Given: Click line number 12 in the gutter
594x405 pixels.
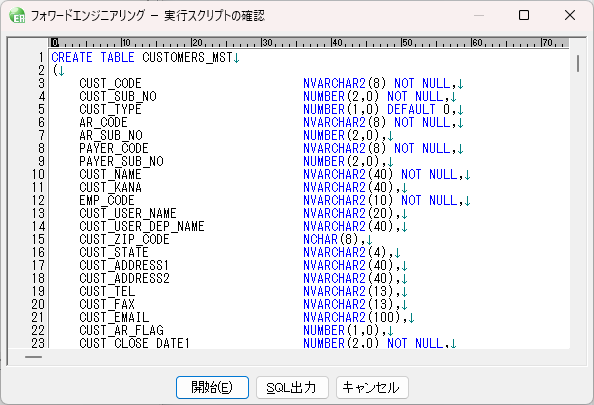Looking at the screenshot, I should [38, 200].
